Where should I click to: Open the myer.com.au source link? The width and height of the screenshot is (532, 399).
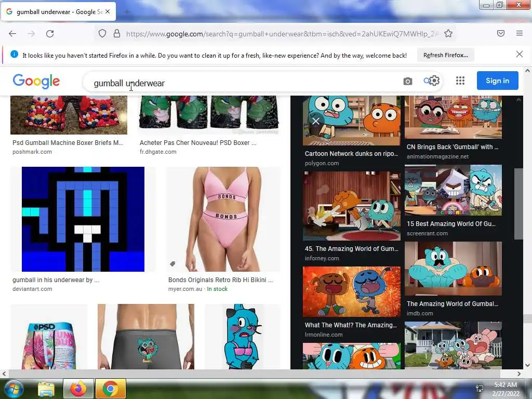point(185,289)
